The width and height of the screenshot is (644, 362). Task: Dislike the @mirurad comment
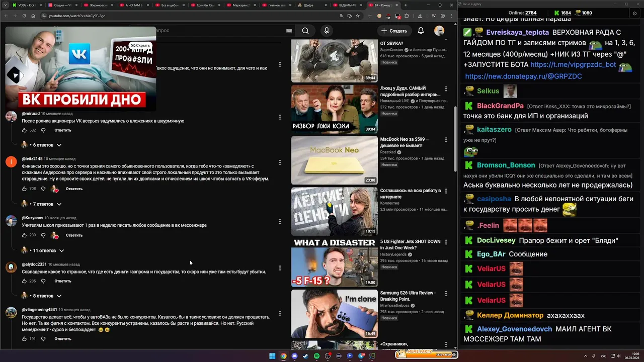[43, 130]
